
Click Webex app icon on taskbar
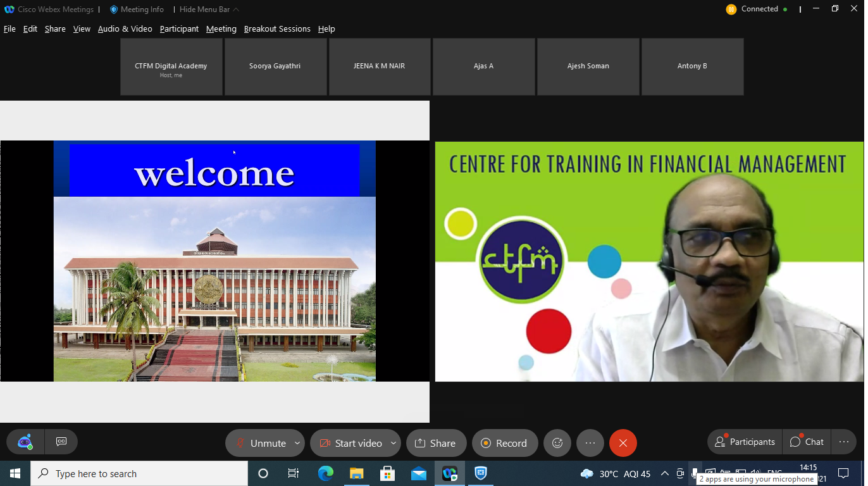click(x=450, y=473)
